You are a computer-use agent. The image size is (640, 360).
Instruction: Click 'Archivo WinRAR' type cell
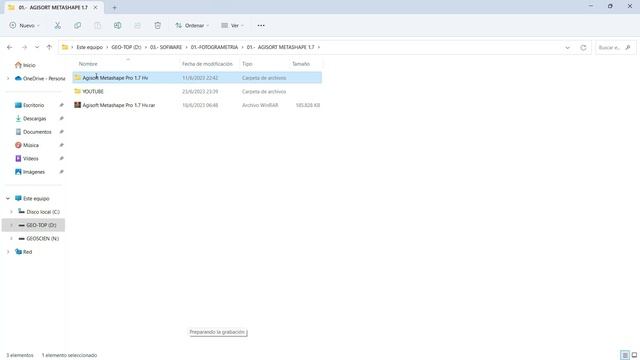tap(260, 105)
